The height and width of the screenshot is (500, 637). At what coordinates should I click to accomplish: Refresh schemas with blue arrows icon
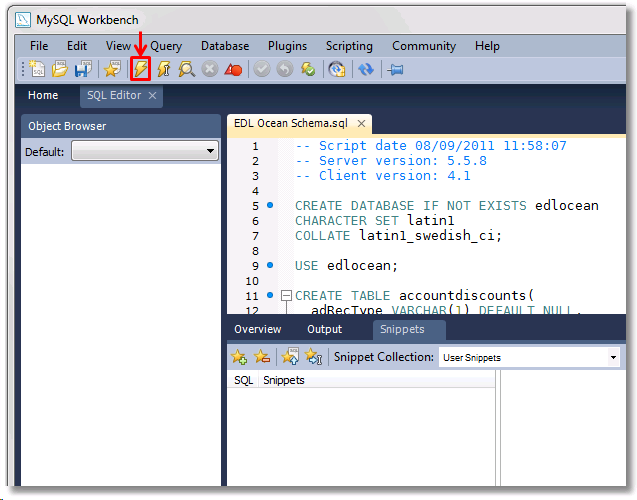click(366, 69)
